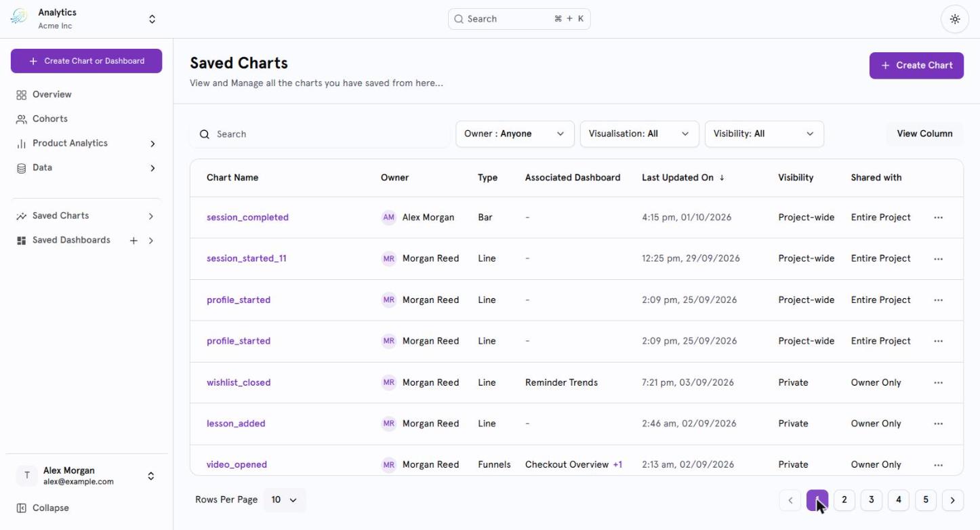Click the Product Analytics bar chart icon

(x=21, y=144)
